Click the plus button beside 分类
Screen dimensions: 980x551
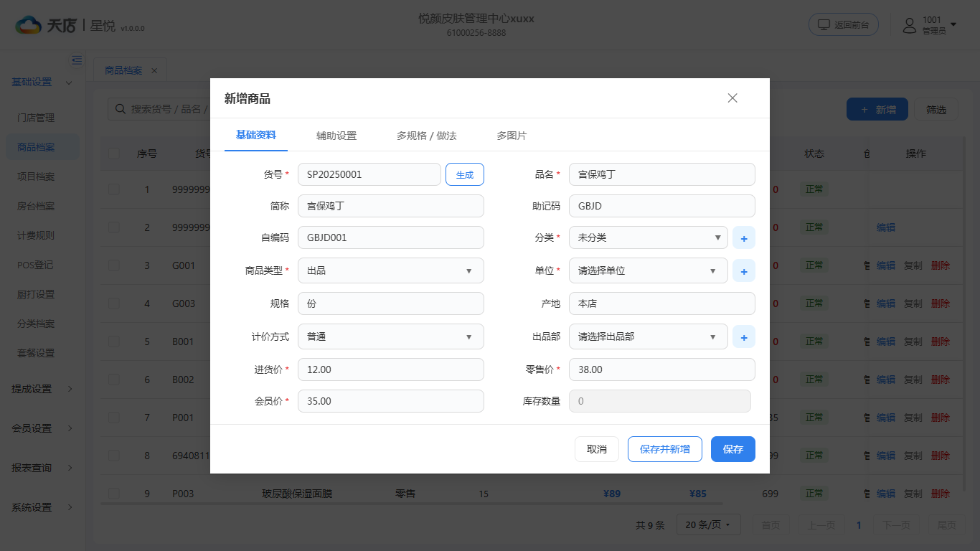[x=744, y=238]
